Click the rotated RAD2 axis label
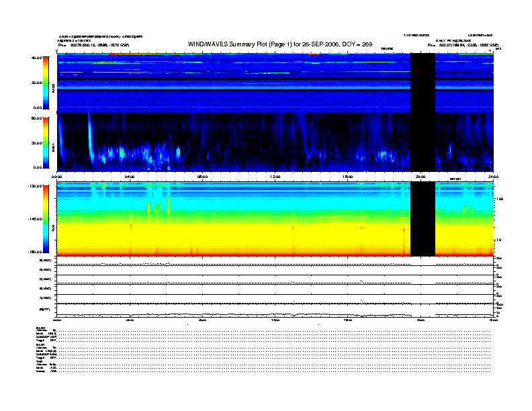 (x=53, y=89)
